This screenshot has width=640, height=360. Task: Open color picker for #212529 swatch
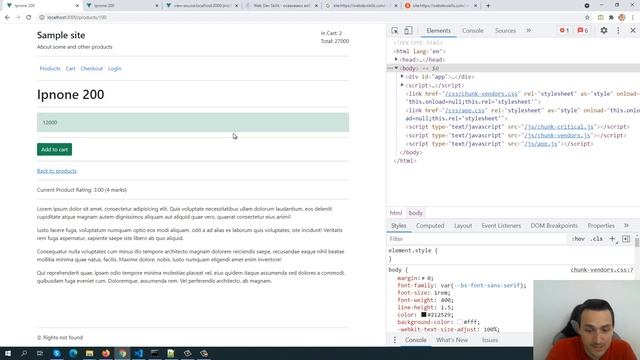(424, 315)
